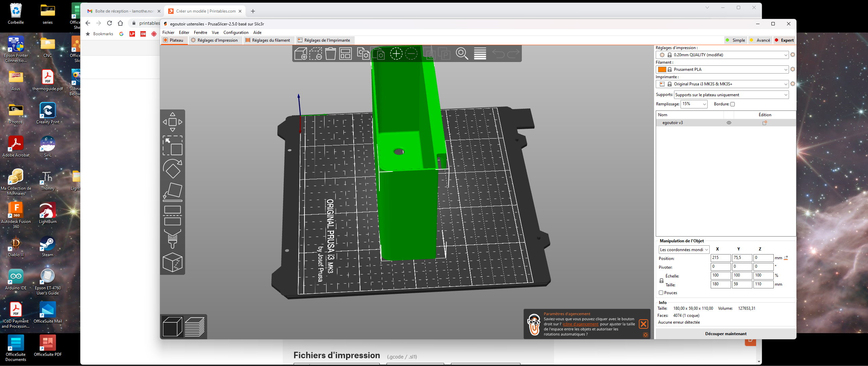Image resolution: width=868 pixels, height=366 pixels.
Task: Switch to 3D editor view
Action: click(173, 327)
